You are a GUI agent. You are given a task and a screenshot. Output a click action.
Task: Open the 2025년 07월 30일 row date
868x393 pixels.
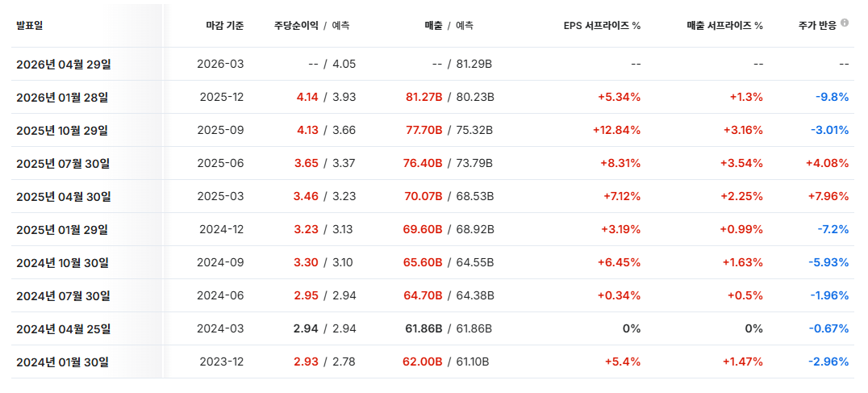click(x=63, y=163)
